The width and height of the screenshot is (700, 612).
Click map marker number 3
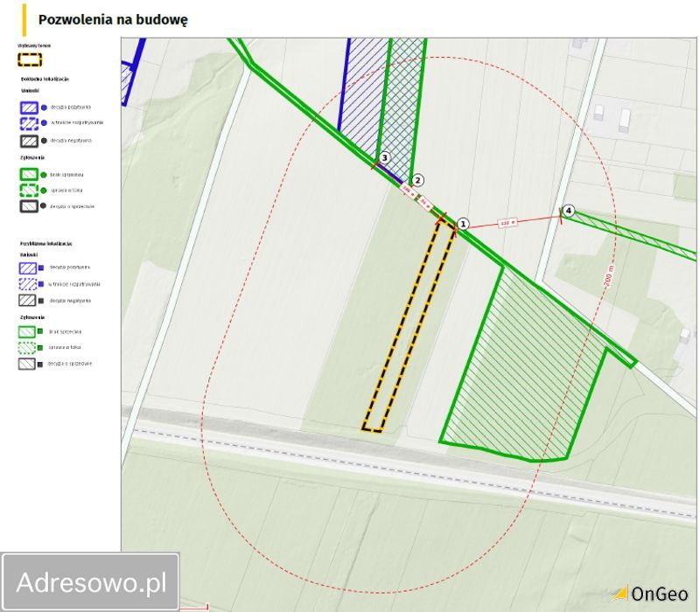[384, 158]
